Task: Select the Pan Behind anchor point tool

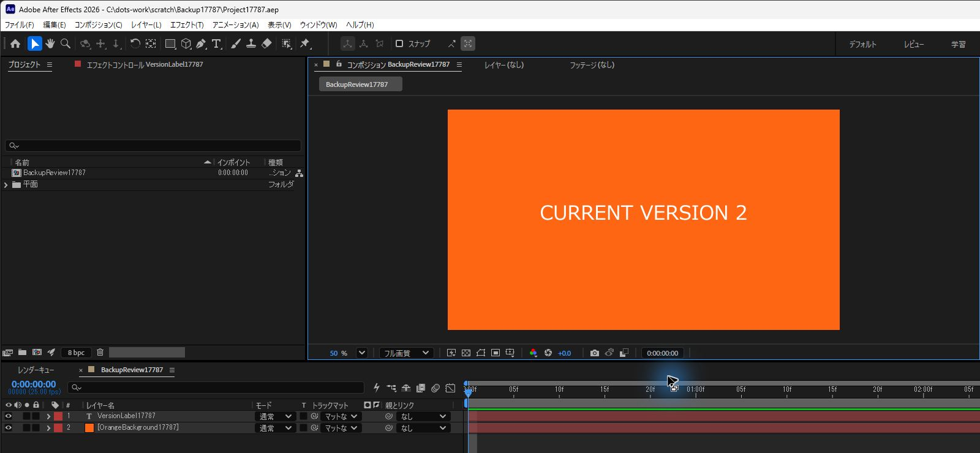Action: (151, 43)
